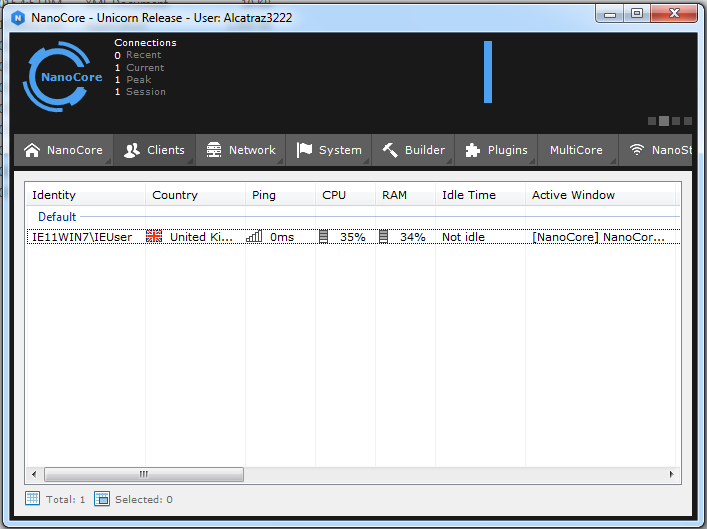Sort by the Country column header

(x=195, y=195)
